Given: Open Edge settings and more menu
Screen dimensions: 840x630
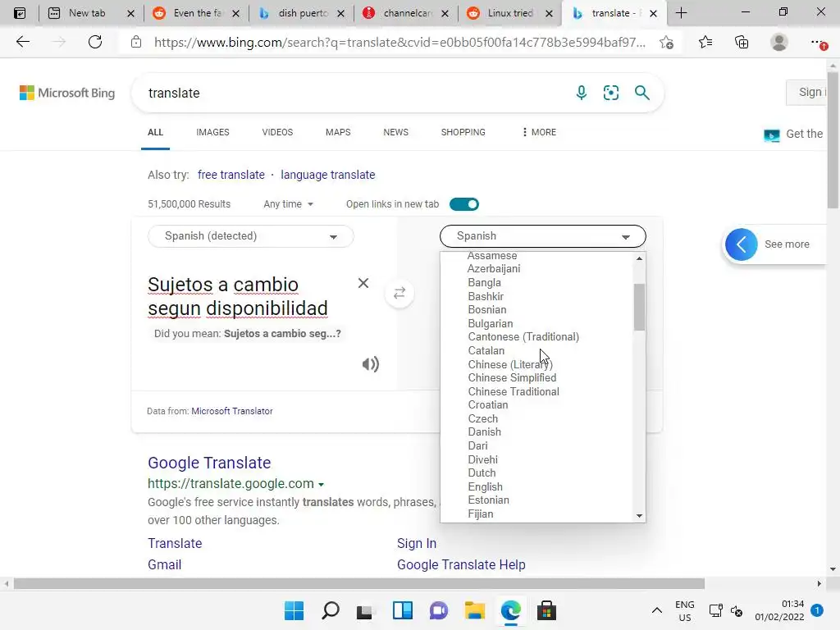Looking at the screenshot, I should pos(818,42).
